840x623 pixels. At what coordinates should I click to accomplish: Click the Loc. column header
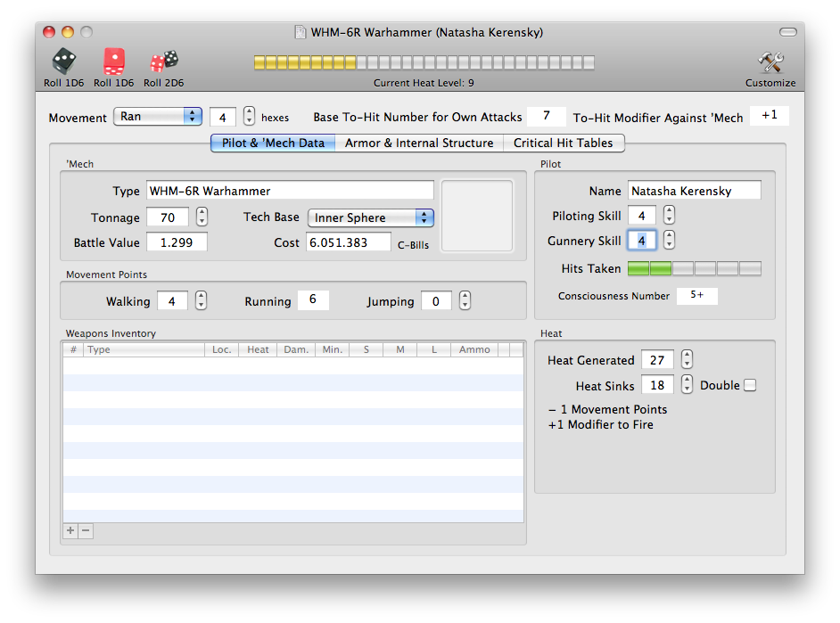tap(222, 349)
